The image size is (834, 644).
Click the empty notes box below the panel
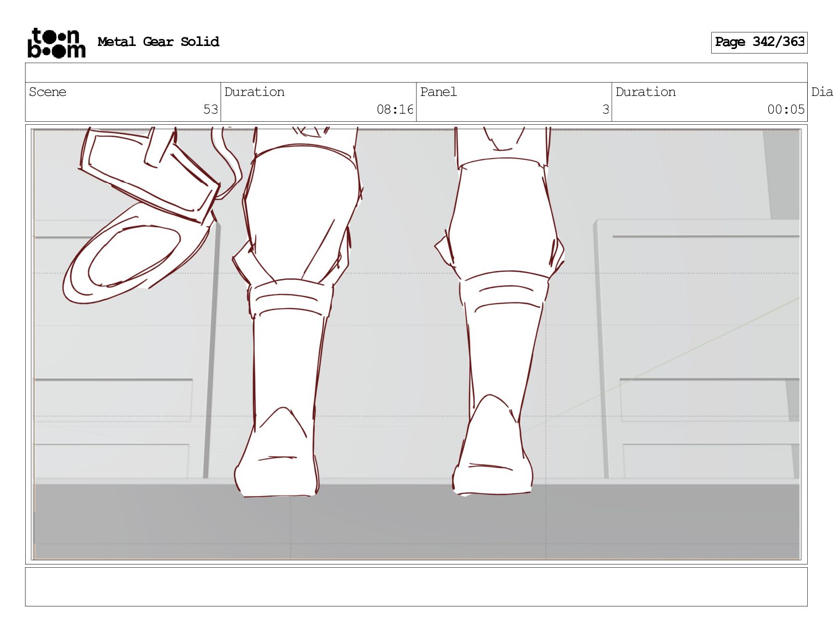[416, 587]
